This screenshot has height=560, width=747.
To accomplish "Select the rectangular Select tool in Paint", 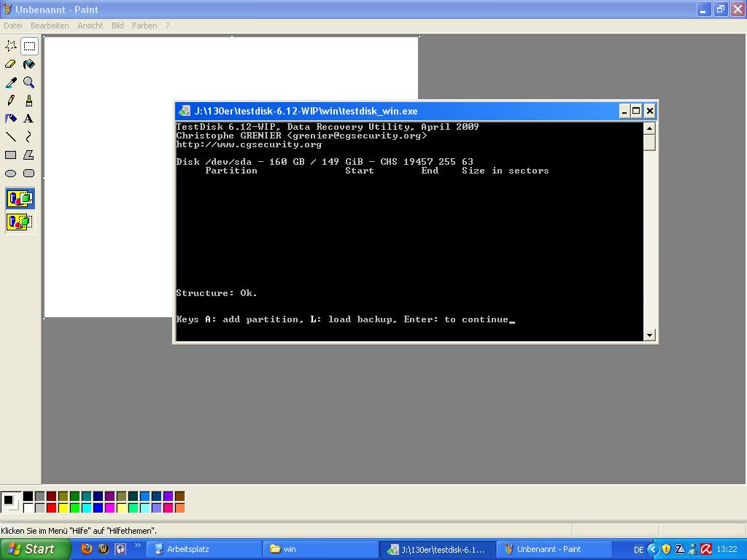I will [29, 46].
